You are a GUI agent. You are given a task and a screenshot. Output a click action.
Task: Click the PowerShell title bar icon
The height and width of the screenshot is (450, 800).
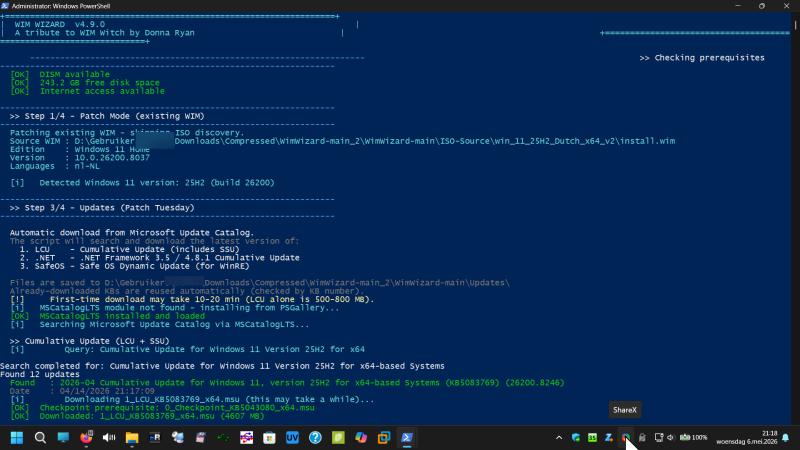point(5,6)
